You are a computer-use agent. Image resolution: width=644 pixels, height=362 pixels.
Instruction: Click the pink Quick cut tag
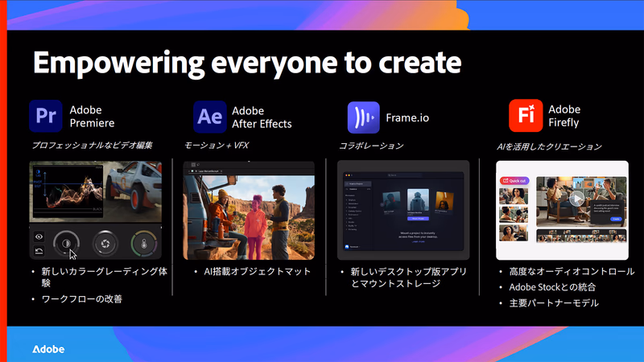[x=514, y=180]
